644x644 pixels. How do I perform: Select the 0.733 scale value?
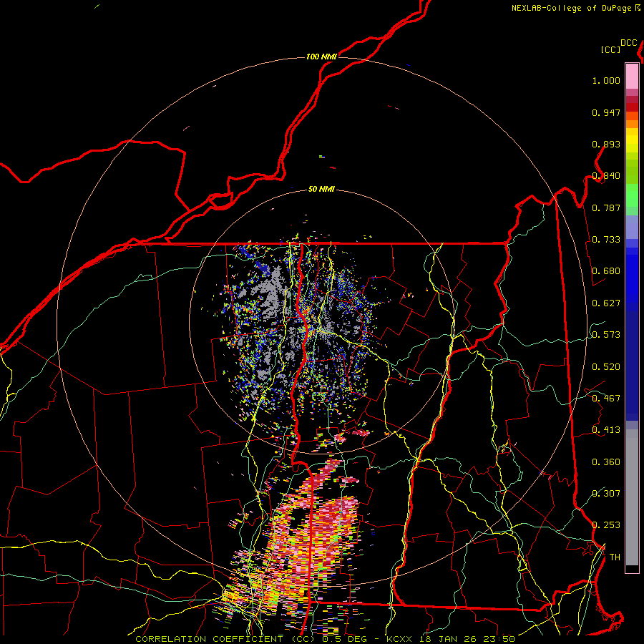coord(606,240)
